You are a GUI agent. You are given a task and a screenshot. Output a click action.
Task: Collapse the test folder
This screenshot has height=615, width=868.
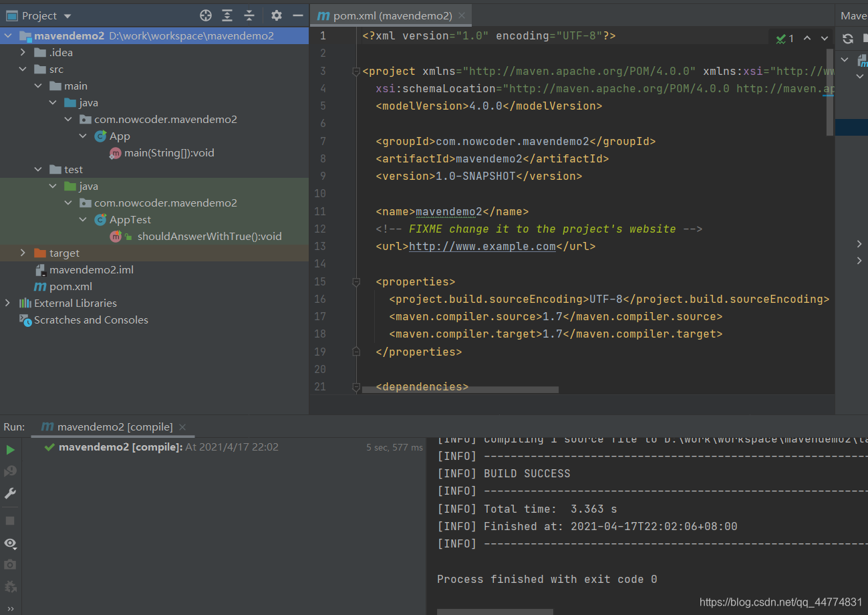pos(38,169)
